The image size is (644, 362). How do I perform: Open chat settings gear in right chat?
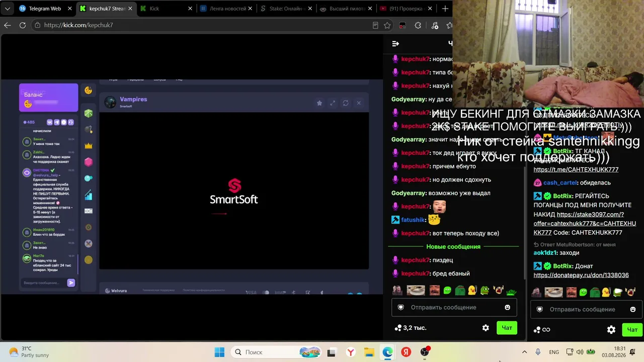[x=611, y=330]
